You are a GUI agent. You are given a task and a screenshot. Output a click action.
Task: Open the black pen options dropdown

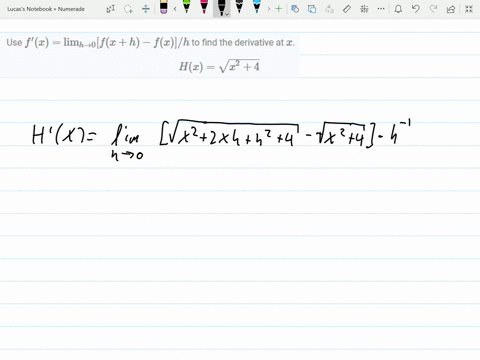click(x=227, y=14)
